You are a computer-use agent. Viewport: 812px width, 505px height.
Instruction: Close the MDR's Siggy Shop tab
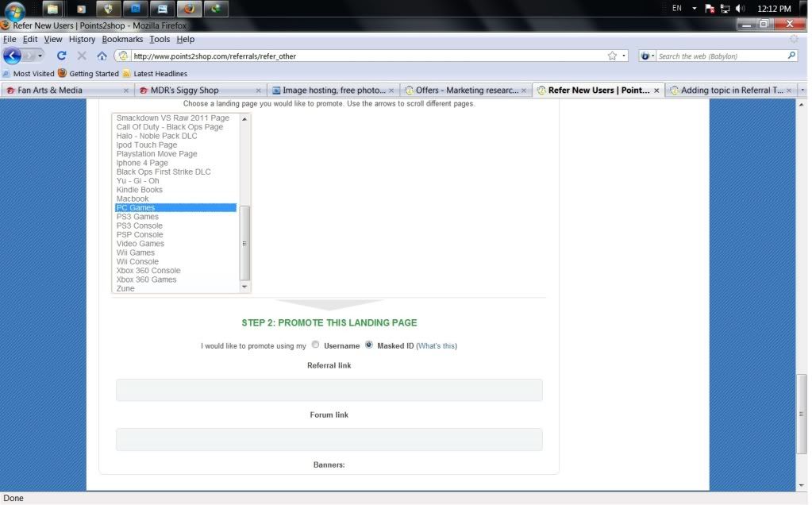[259, 91]
